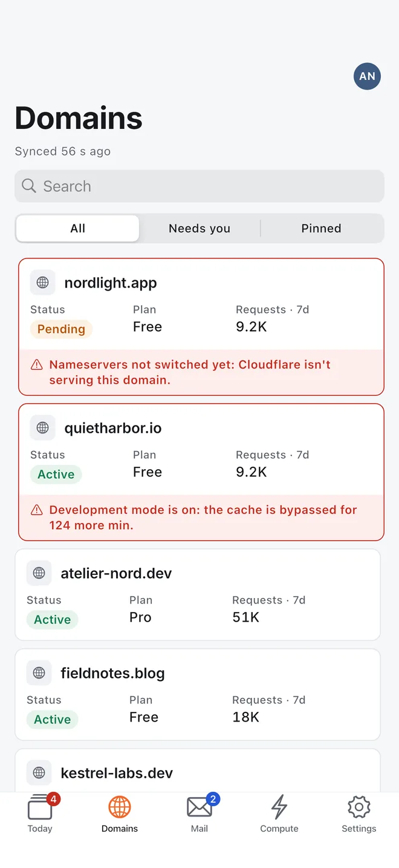Viewport: 399px width, 868px height.
Task: Open the AN profile avatar
Action: pos(367,76)
